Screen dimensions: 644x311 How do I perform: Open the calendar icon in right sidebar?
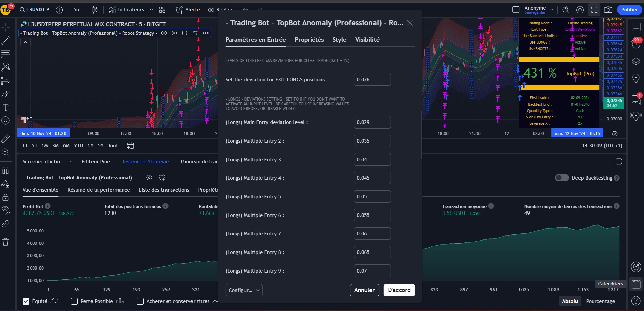click(x=636, y=284)
